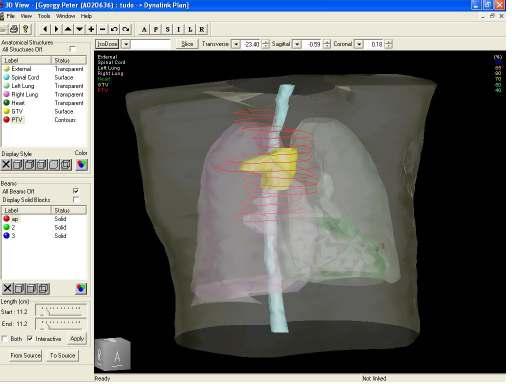Select second beam display style icon
Image resolution: width=512 pixels, height=384 pixels.
(x=19, y=288)
